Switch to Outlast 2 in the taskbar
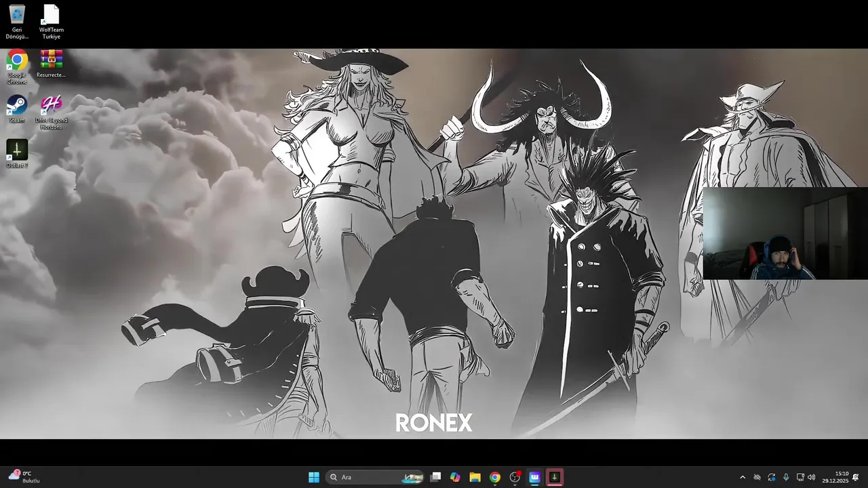This screenshot has height=488, width=868. click(x=554, y=477)
